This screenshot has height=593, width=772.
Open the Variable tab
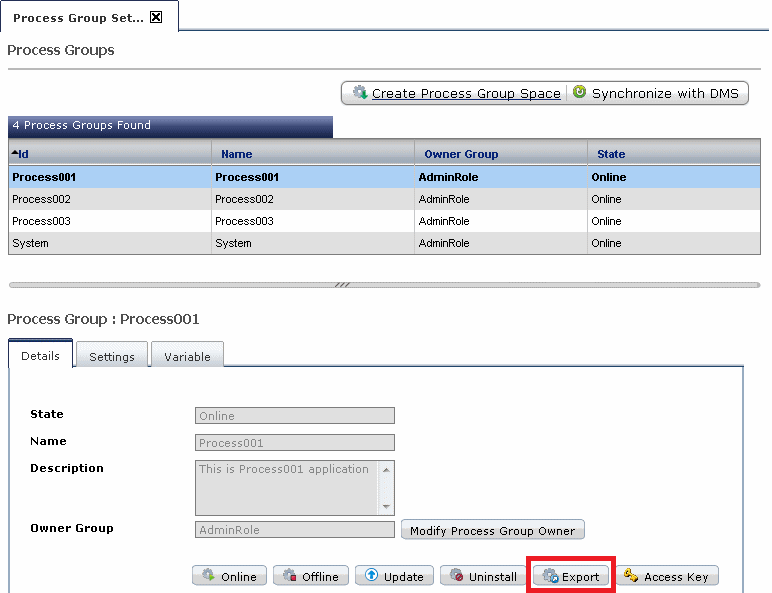point(187,356)
